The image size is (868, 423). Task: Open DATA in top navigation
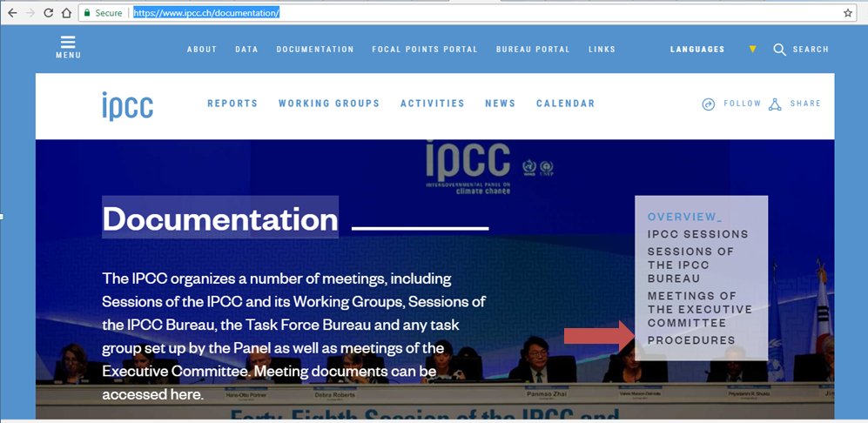tap(247, 50)
